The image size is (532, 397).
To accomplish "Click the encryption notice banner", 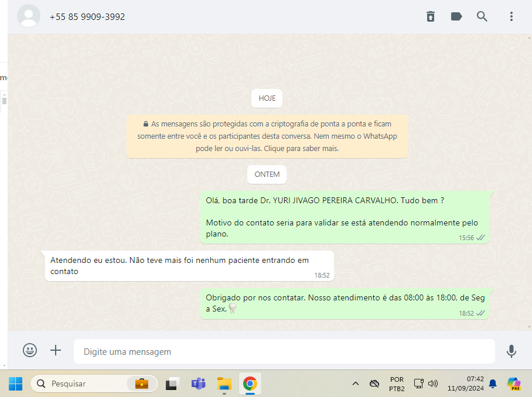I will tap(267, 136).
